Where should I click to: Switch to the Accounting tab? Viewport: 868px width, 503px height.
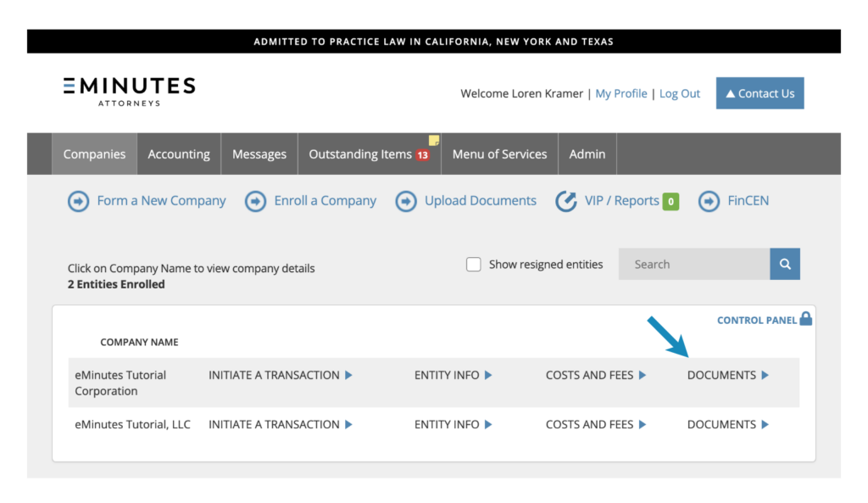(x=179, y=154)
